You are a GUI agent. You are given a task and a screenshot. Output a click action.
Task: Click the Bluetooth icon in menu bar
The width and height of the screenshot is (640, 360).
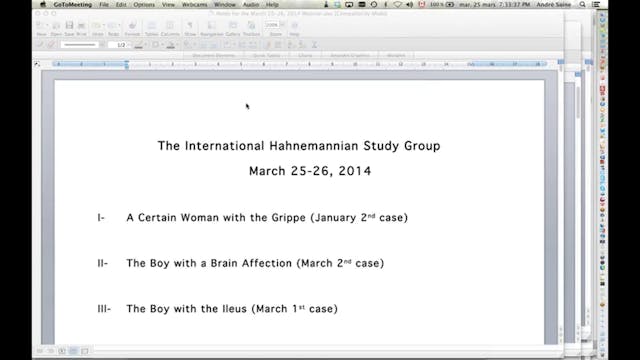(386, 4)
